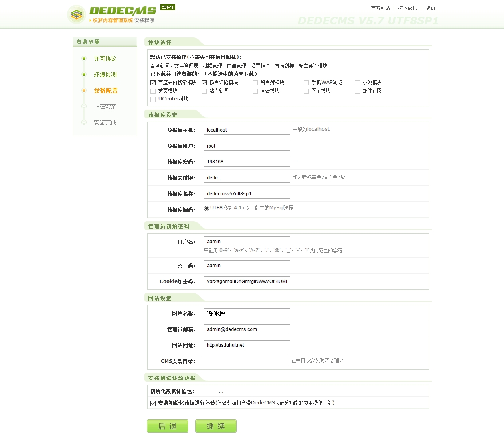This screenshot has height=437, width=504.
Task: Select 许可协议 step in sidebar
Action: tap(105, 59)
